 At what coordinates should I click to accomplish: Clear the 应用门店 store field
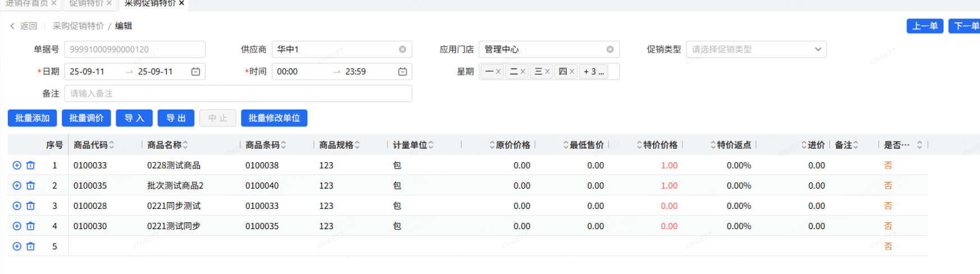610,49
